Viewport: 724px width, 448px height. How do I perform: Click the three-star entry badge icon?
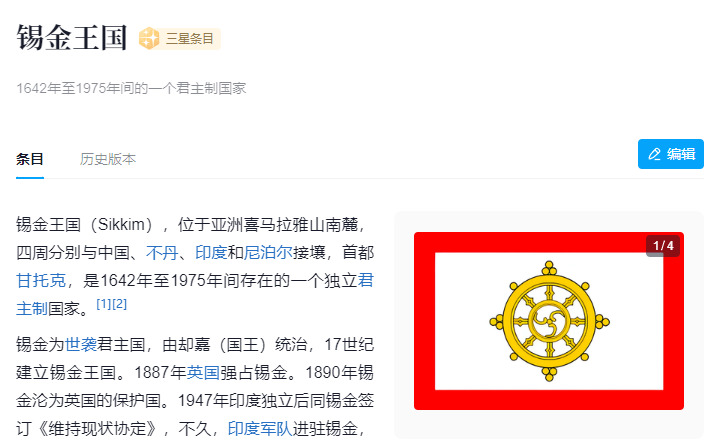pos(149,38)
